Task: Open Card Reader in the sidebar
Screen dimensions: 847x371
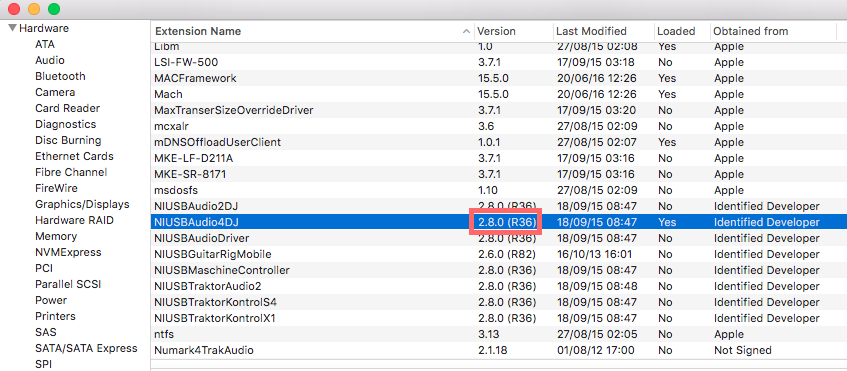Action: click(68, 108)
